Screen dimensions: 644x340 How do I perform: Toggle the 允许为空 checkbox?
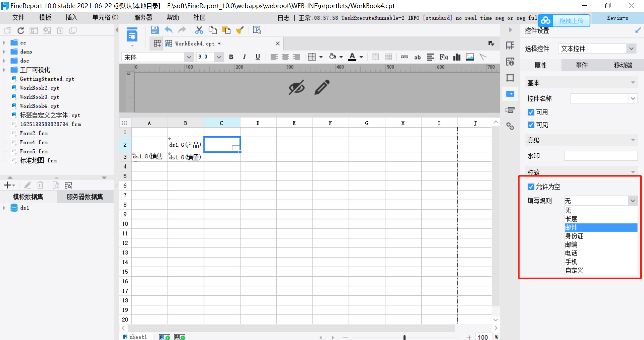pyautogui.click(x=531, y=187)
